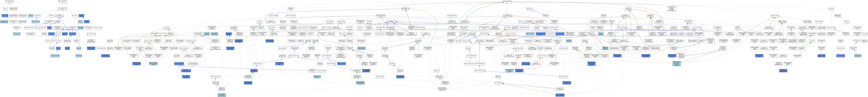Click the 'protein-folding chaperone binding' node
Viewport: 868px width, 97px height.
pos(4,22)
